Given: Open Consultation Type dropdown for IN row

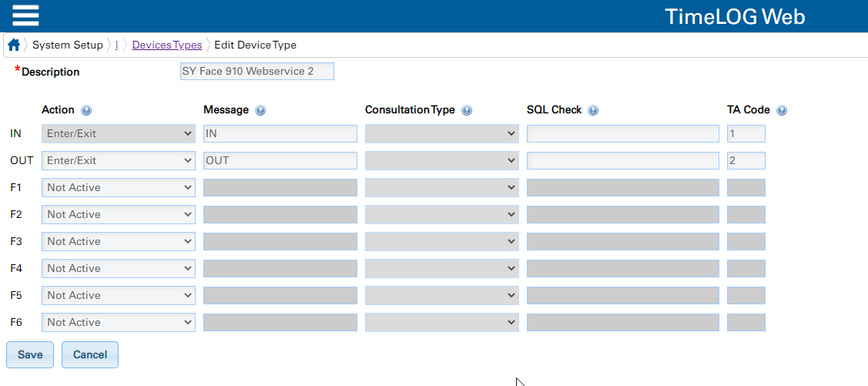Looking at the screenshot, I should click(x=442, y=133).
